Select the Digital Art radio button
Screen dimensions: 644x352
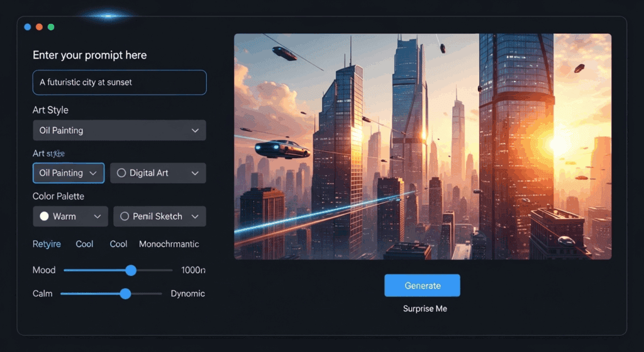pyautogui.click(x=121, y=173)
